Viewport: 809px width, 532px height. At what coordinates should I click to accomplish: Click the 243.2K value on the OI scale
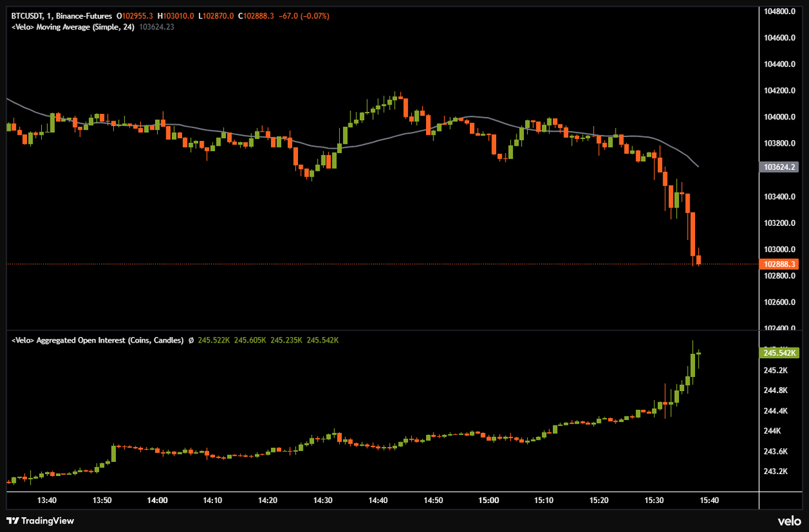click(x=776, y=470)
